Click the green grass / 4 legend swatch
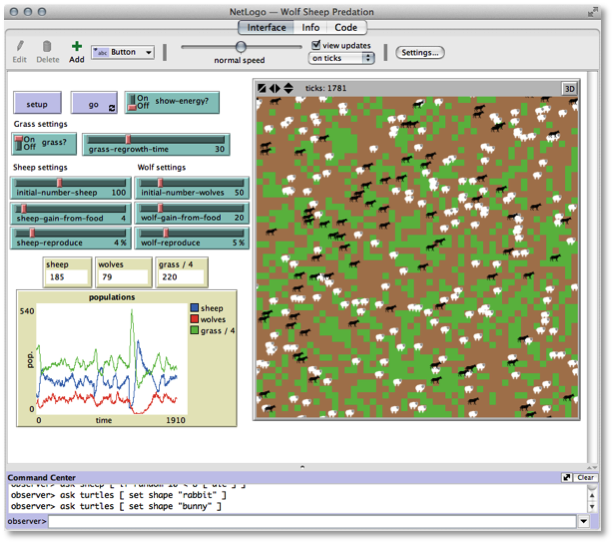The image size is (614, 544). point(194,330)
